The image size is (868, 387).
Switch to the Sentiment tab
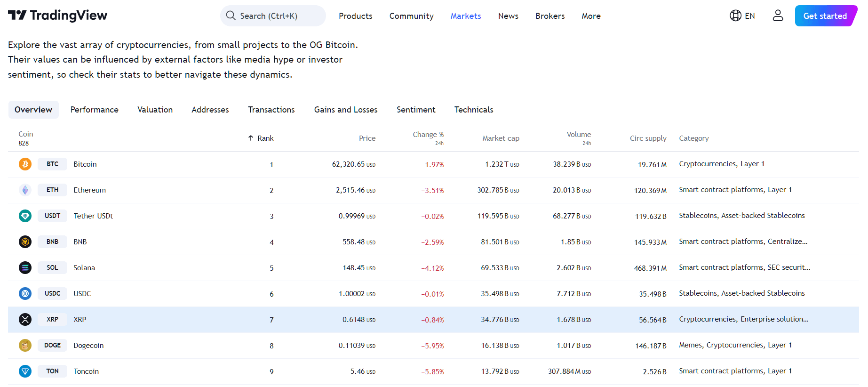tap(416, 110)
